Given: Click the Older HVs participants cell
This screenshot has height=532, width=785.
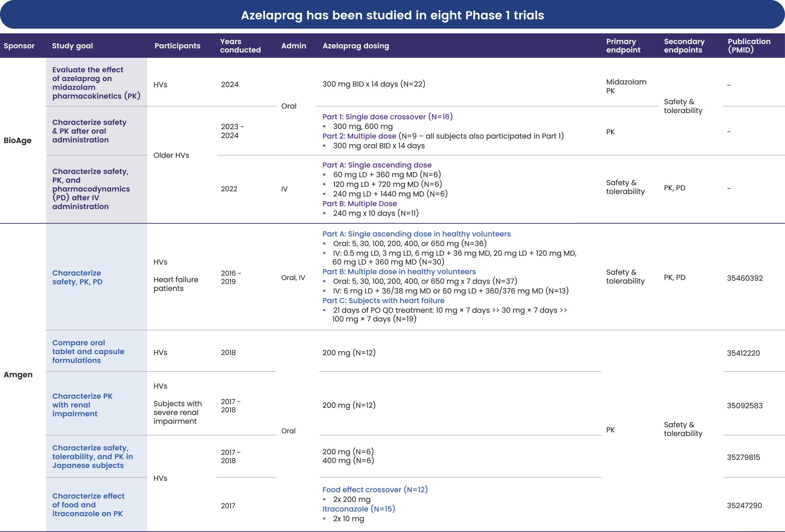Looking at the screenshot, I should point(171,156).
